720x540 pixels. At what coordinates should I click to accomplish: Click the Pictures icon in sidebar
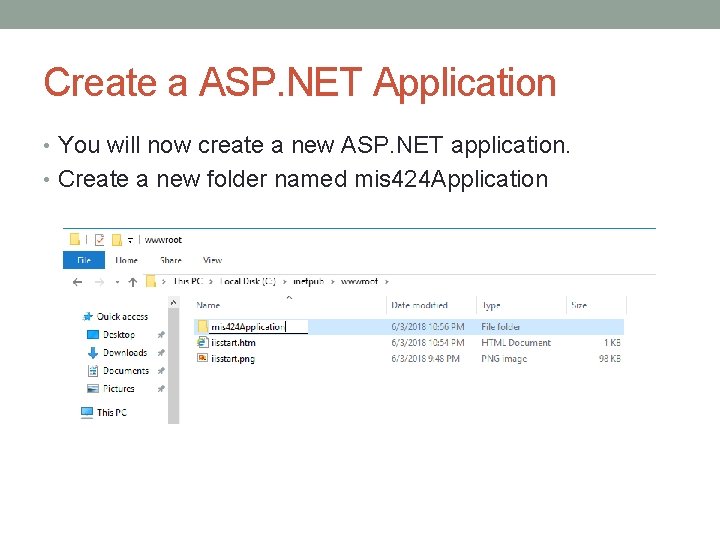tap(93, 388)
